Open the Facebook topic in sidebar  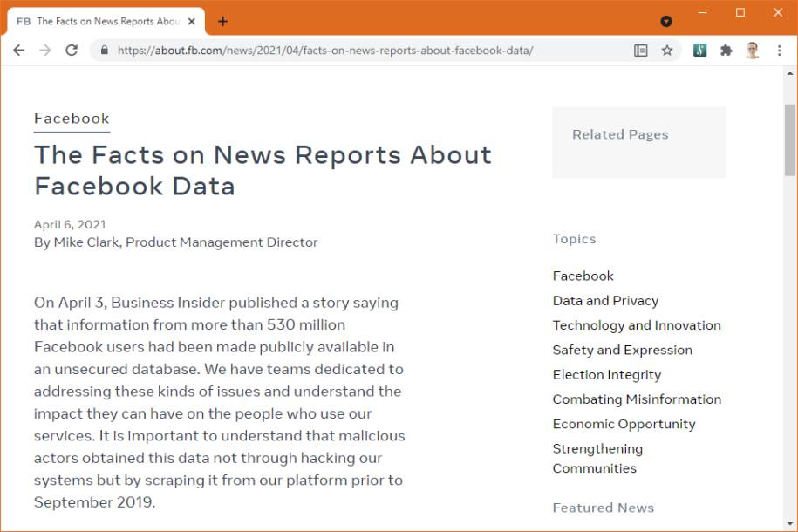(x=583, y=276)
